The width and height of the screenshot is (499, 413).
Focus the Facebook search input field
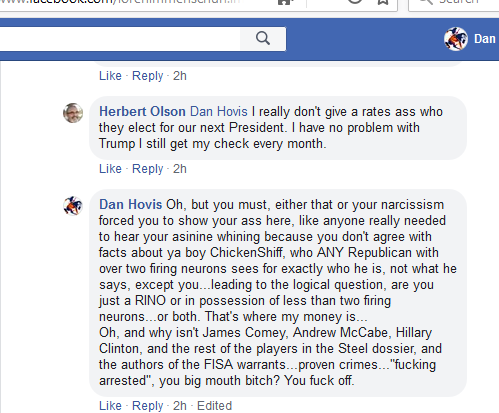[x=120, y=39]
